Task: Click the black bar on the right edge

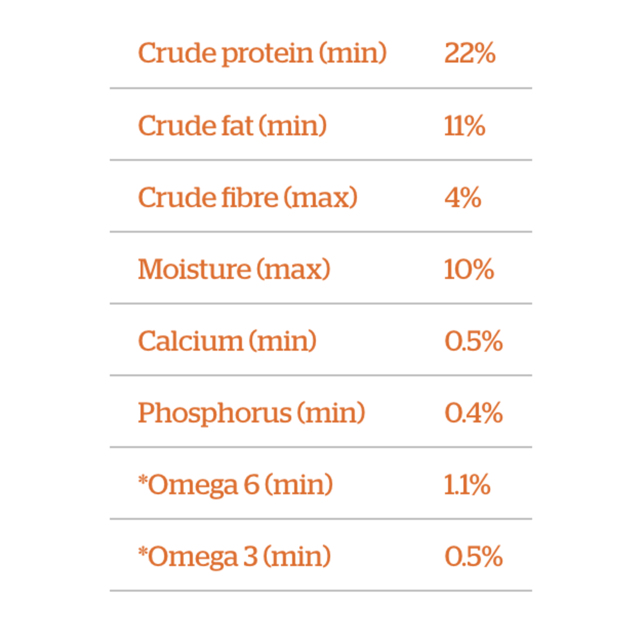Action: pos(627,322)
